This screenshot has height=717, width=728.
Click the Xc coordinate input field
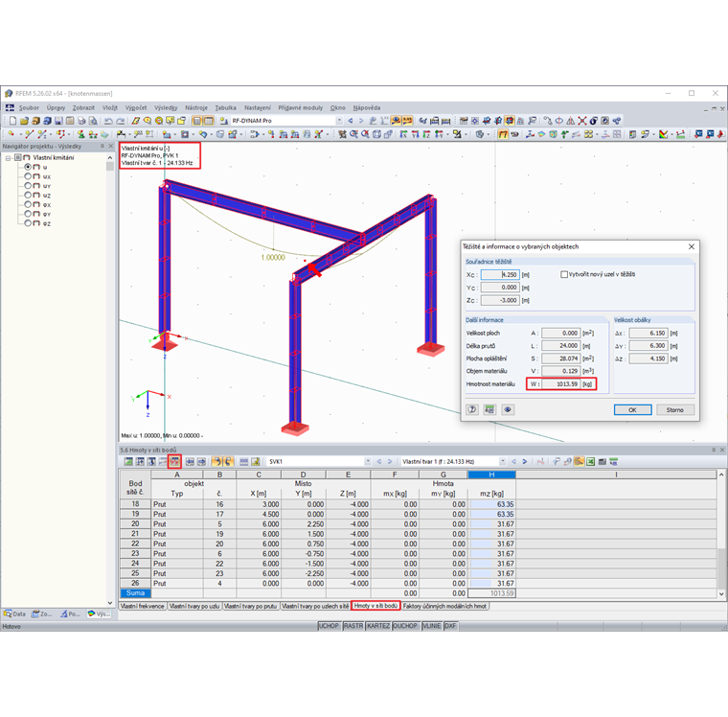pyautogui.click(x=500, y=274)
